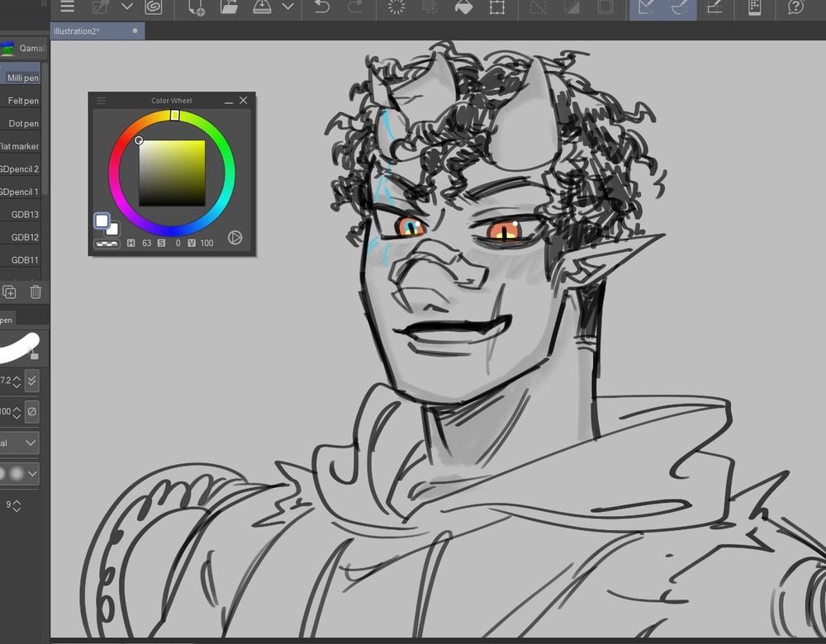Select the highlighted anti-aliasing circle option
The image size is (826, 644).
[17, 474]
